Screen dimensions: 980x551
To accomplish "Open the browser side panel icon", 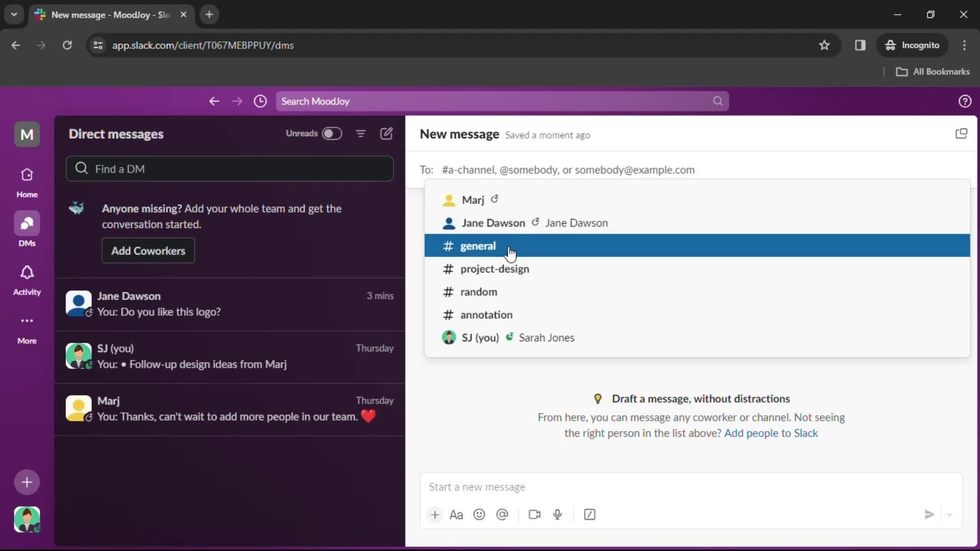I will tap(860, 45).
